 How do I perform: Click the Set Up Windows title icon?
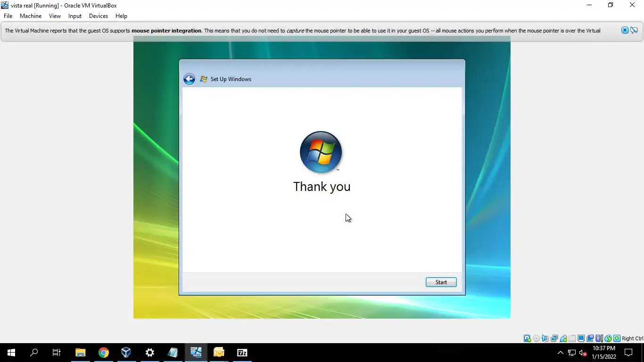coord(204,79)
